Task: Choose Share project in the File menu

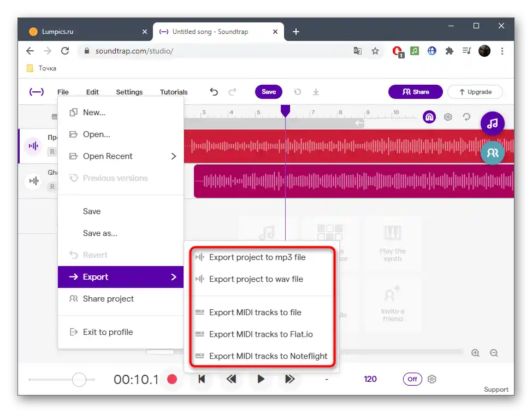Action: 121,299
